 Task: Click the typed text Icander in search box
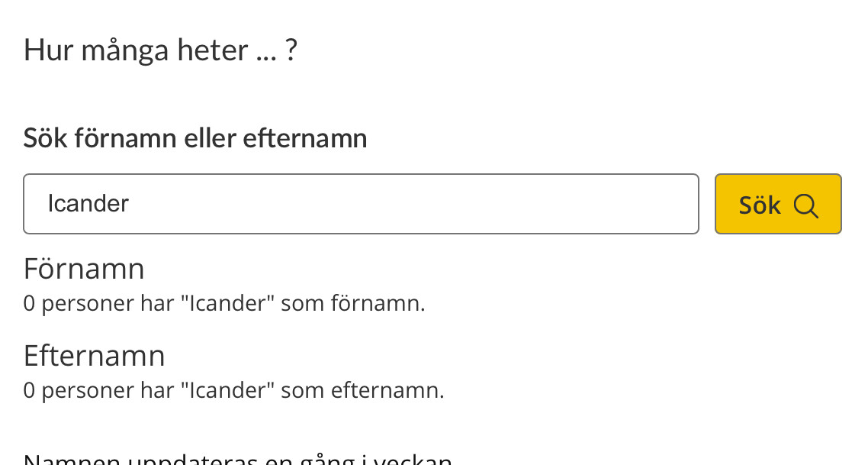point(88,204)
